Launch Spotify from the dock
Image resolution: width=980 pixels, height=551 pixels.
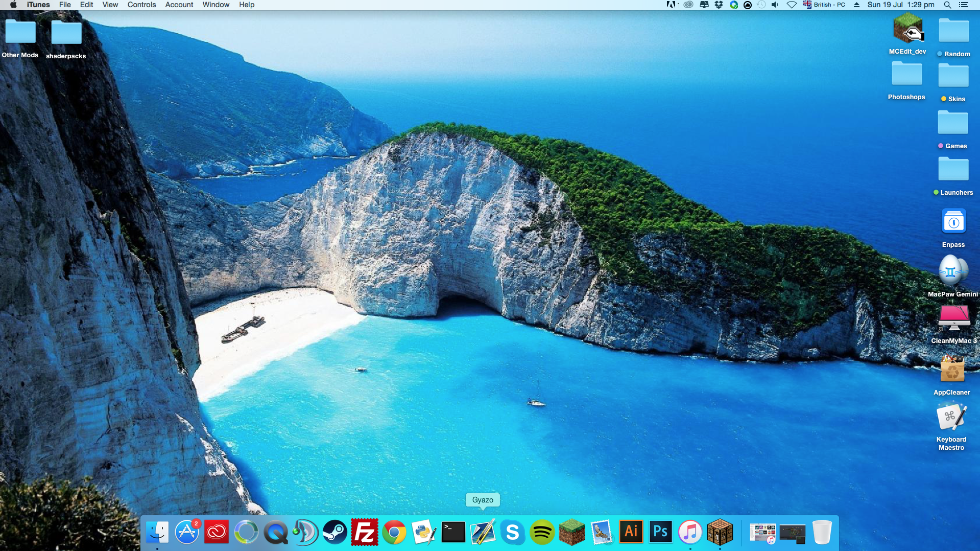coord(542,532)
